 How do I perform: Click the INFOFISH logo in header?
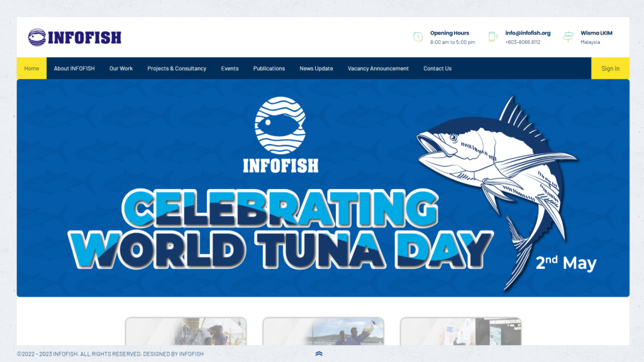click(75, 38)
